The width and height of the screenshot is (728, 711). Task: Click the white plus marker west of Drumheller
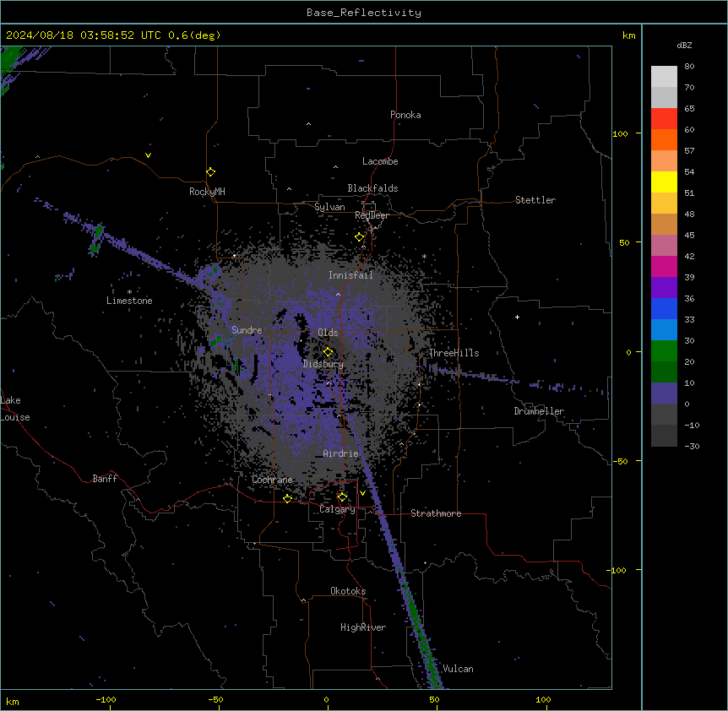click(x=517, y=317)
